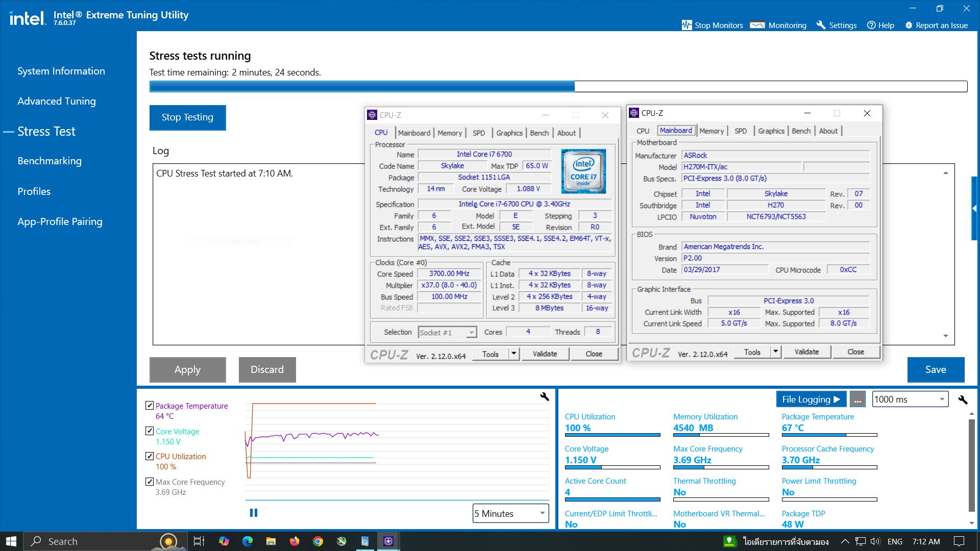Screen dimensions: 980x551
Task: Start File Logging
Action: (x=811, y=399)
